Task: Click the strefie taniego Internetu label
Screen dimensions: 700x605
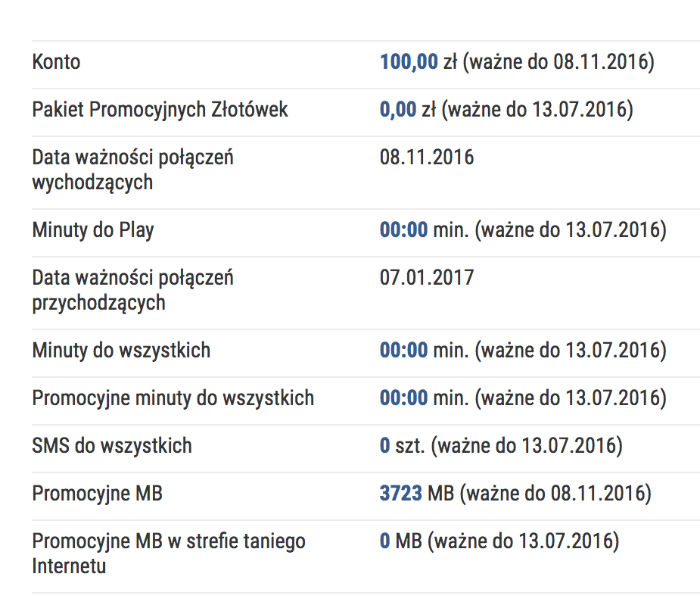Action: point(168,554)
